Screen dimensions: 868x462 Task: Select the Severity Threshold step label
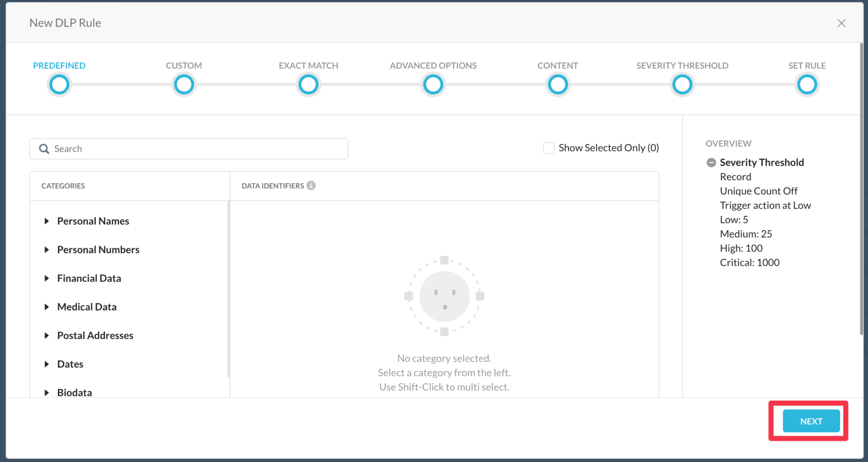682,65
